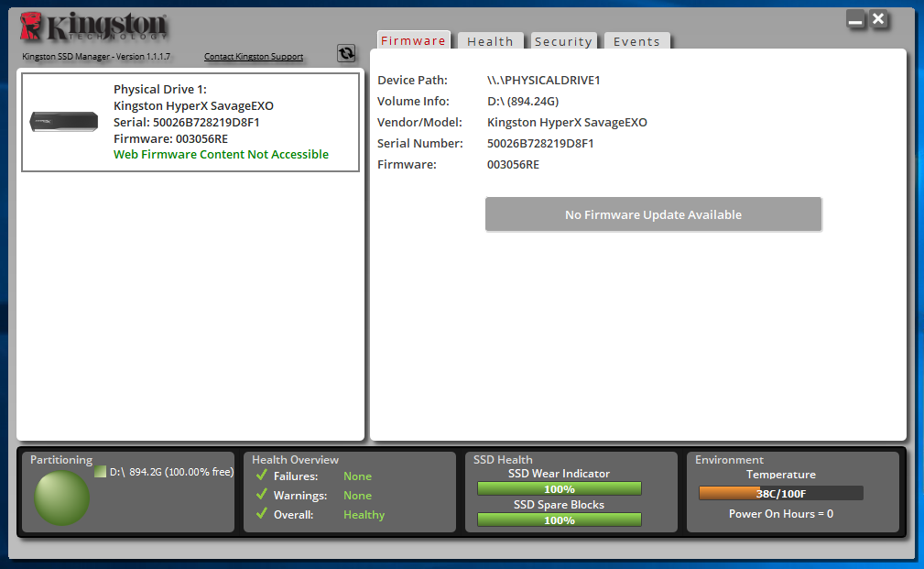This screenshot has height=569, width=924.
Task: Click the 'Vendor/Model:' label
Action: tap(419, 123)
